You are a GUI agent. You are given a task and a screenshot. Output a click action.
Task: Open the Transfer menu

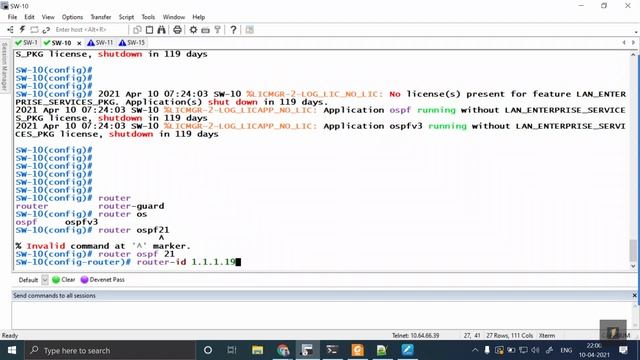pyautogui.click(x=101, y=17)
